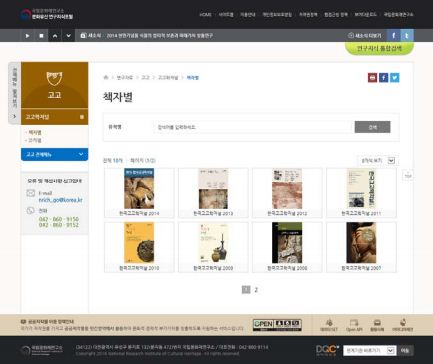Click the third footer service icon
This screenshot has height=364, width=433.
pos(377,325)
